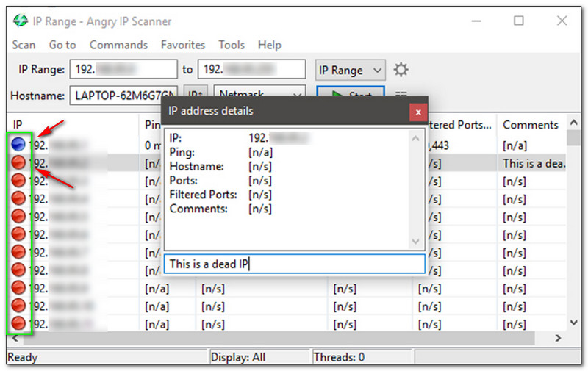588x371 pixels.
Task: Click the starting IP Range input field
Action: coord(124,70)
